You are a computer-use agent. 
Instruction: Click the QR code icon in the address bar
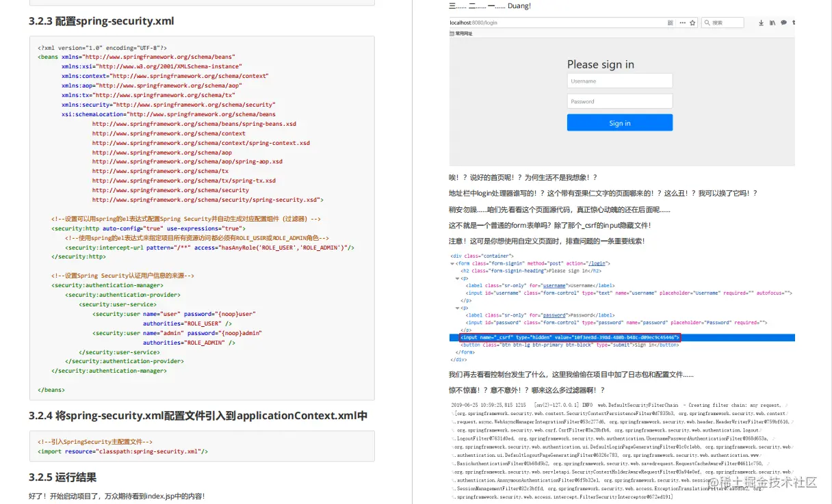pyautogui.click(x=671, y=22)
